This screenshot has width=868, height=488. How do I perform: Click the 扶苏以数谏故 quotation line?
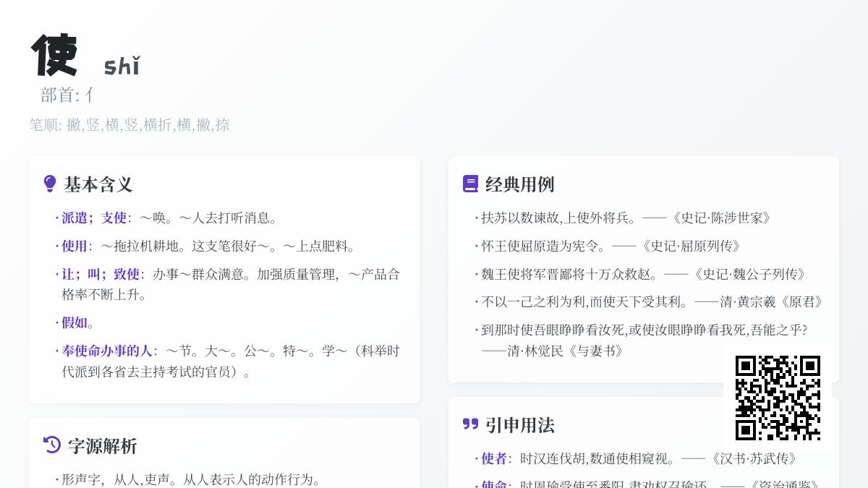pyautogui.click(x=627, y=218)
